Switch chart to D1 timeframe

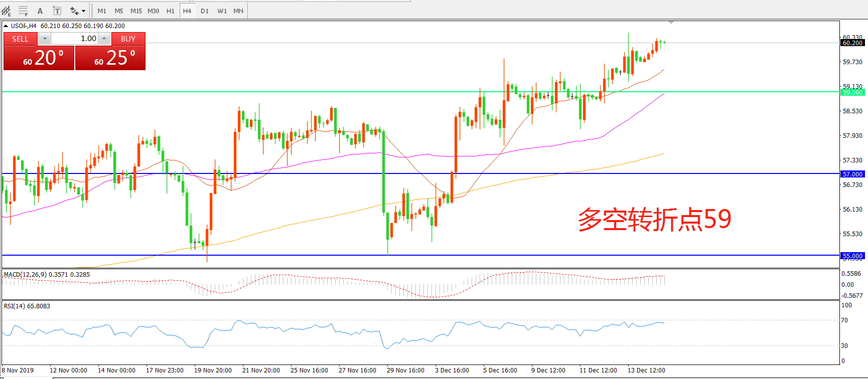pyautogui.click(x=205, y=11)
